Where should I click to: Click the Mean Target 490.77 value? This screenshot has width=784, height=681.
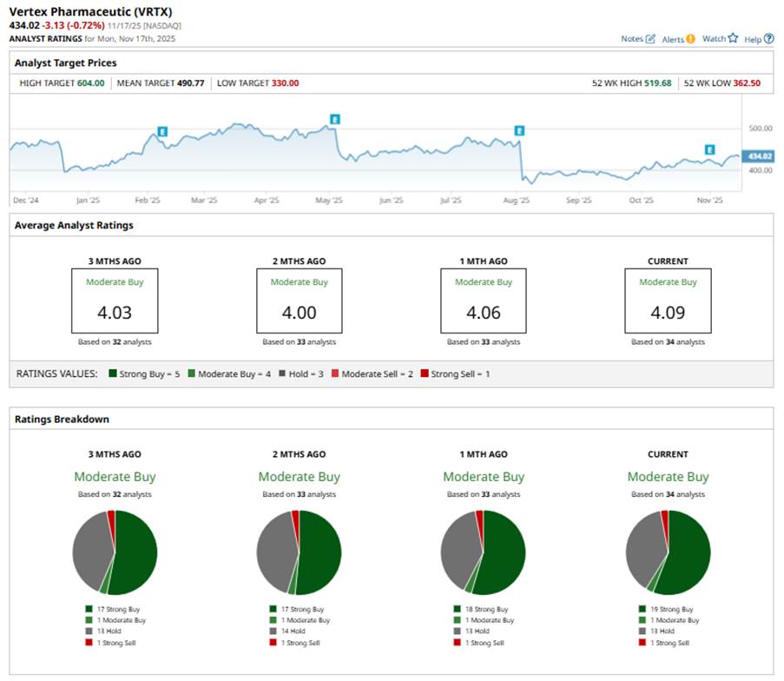click(190, 83)
